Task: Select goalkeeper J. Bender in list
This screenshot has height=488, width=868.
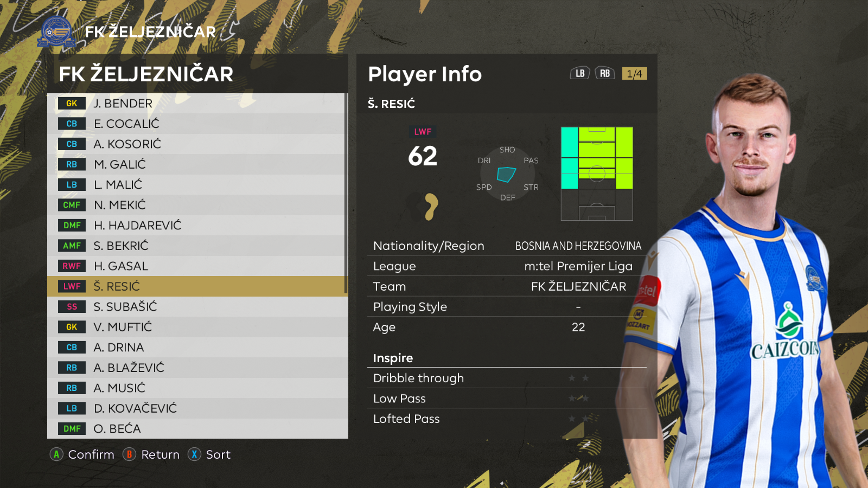Action: coord(196,104)
